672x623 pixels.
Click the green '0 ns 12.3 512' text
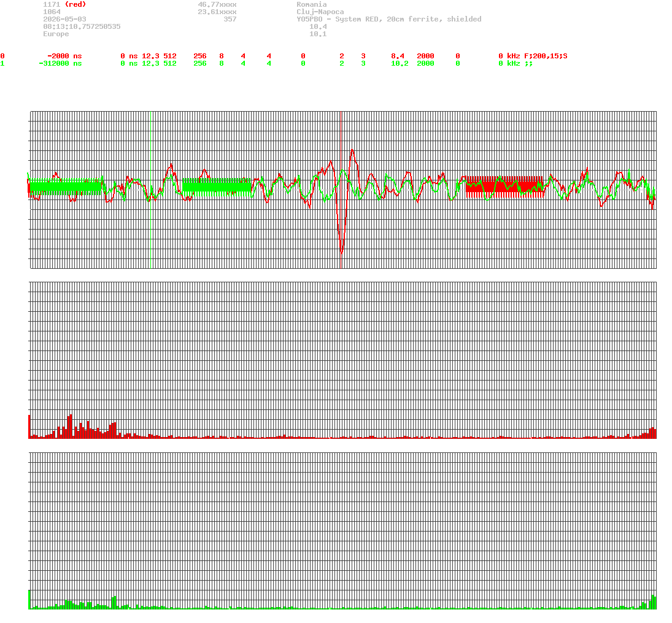(149, 63)
